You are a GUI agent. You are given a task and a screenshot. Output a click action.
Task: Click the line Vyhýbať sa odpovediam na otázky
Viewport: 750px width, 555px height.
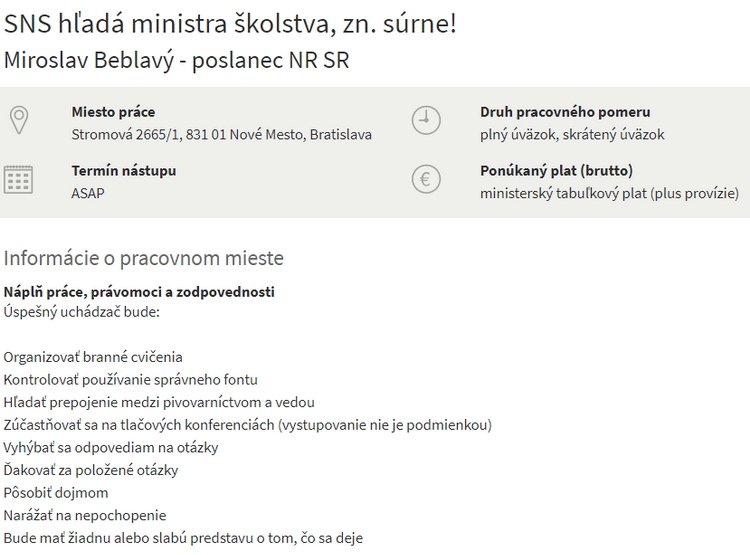pos(111,447)
